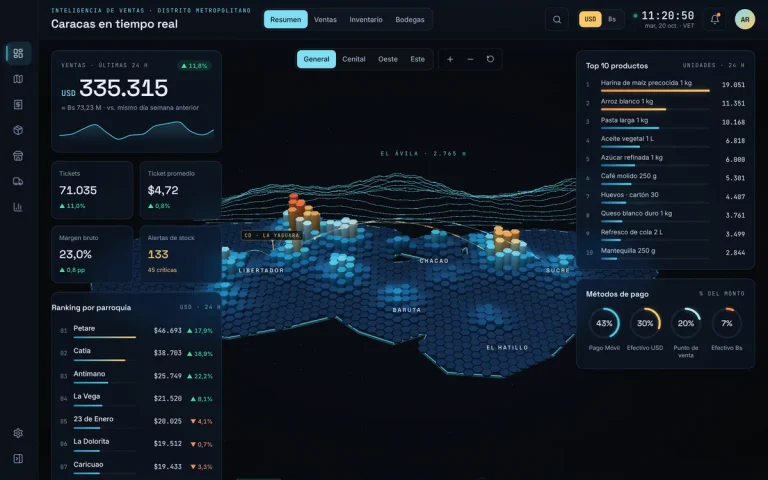Reset the map view rotation
768x480 pixels.
pos(490,59)
